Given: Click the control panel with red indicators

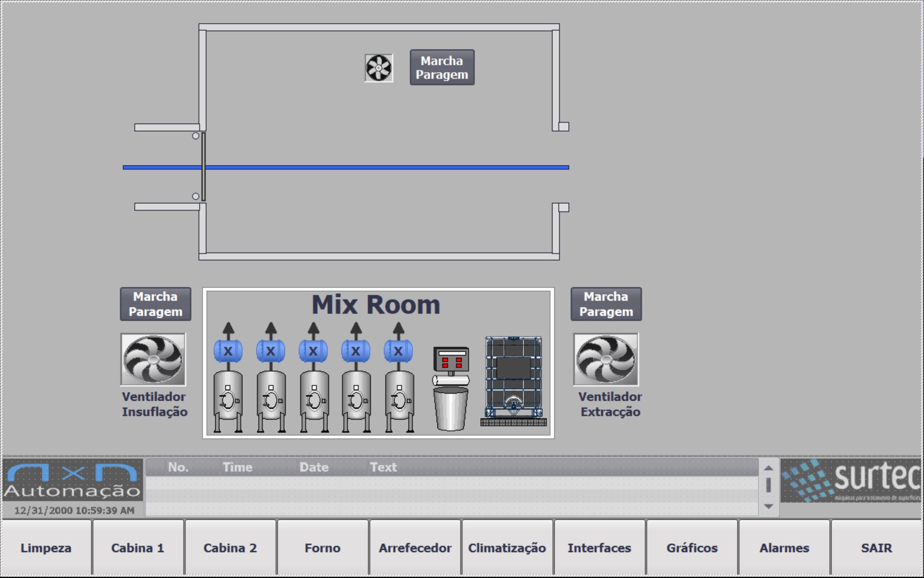Looking at the screenshot, I should click(451, 361).
